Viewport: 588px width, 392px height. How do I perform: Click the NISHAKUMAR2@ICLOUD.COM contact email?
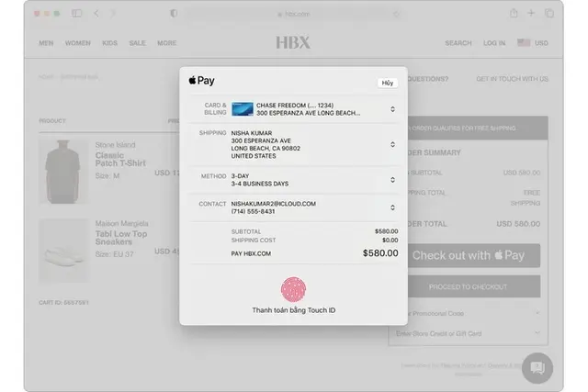pyautogui.click(x=274, y=204)
